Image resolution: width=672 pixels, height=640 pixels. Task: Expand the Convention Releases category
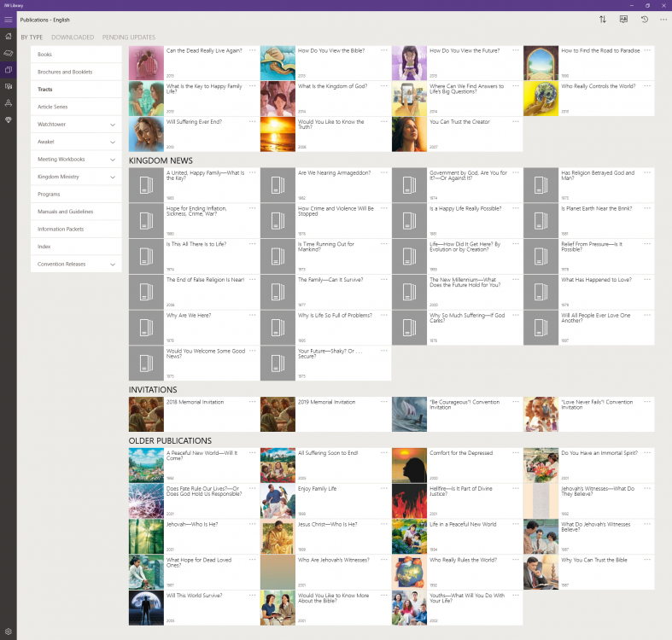coord(113,265)
